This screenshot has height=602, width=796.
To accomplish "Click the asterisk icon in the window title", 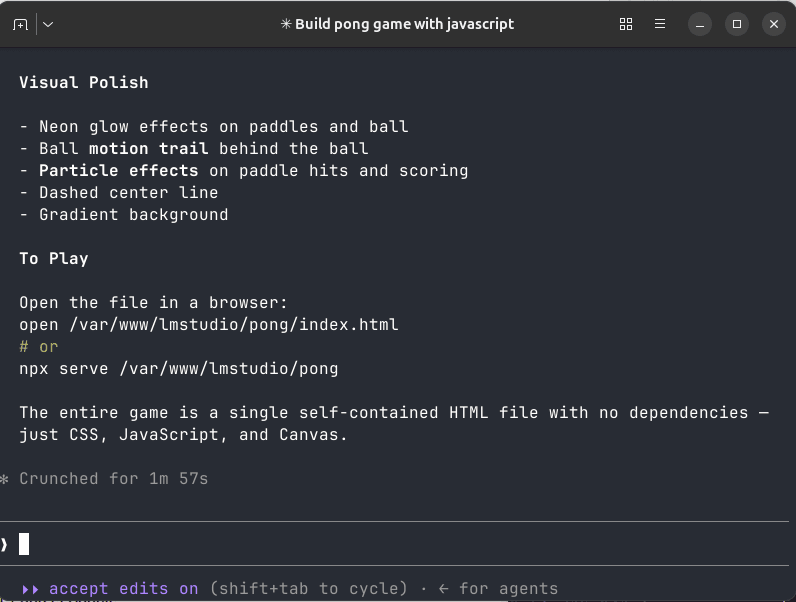I will pos(286,24).
